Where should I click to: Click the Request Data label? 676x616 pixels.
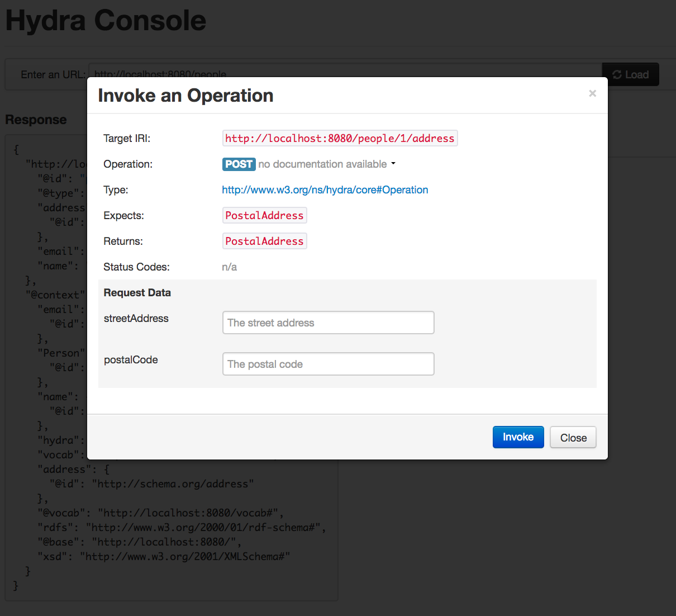click(137, 292)
